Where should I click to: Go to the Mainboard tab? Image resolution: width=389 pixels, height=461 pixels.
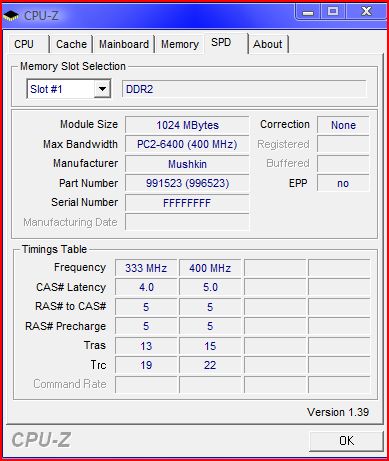pyautogui.click(x=124, y=44)
